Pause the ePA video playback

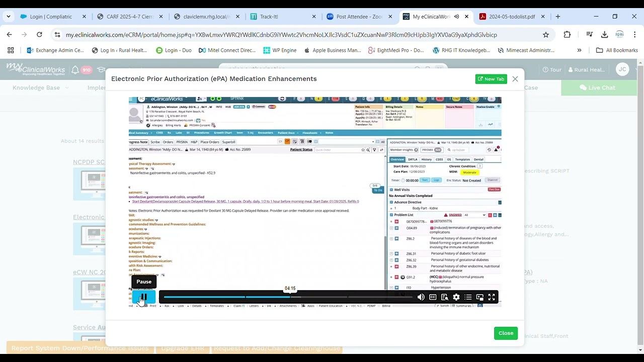click(143, 298)
